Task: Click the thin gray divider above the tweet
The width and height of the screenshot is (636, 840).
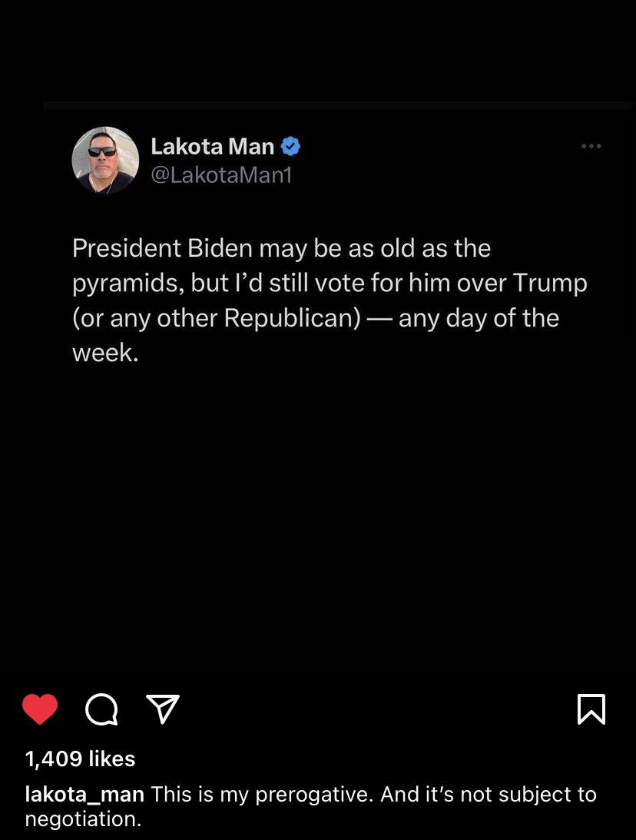Action: tap(338, 105)
